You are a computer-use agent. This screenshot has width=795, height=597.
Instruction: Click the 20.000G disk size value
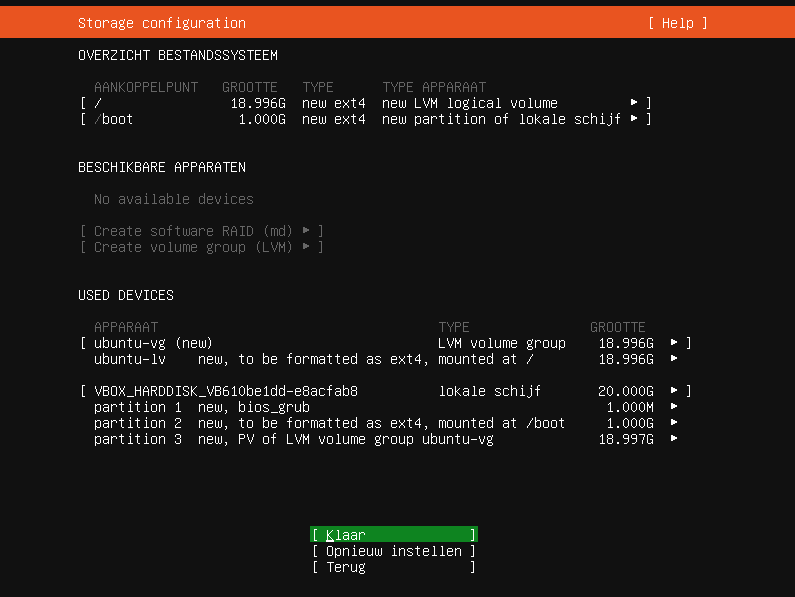[626, 391]
